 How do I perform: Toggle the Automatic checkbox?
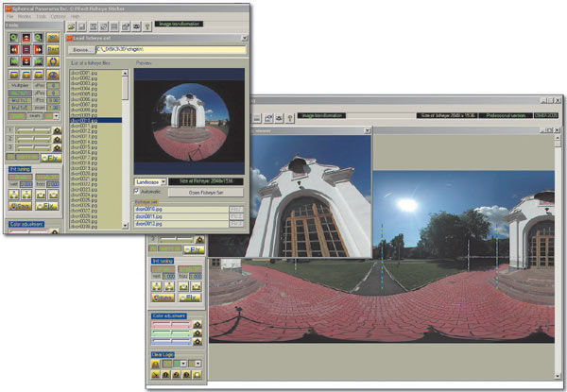click(137, 191)
